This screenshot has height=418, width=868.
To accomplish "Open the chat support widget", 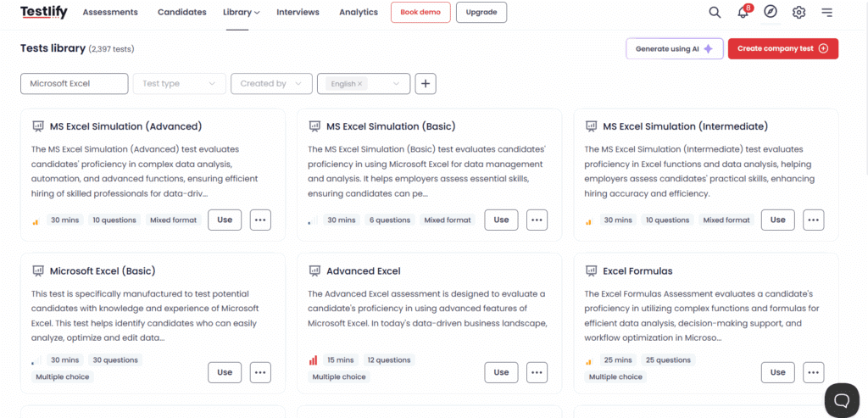I will point(842,399).
